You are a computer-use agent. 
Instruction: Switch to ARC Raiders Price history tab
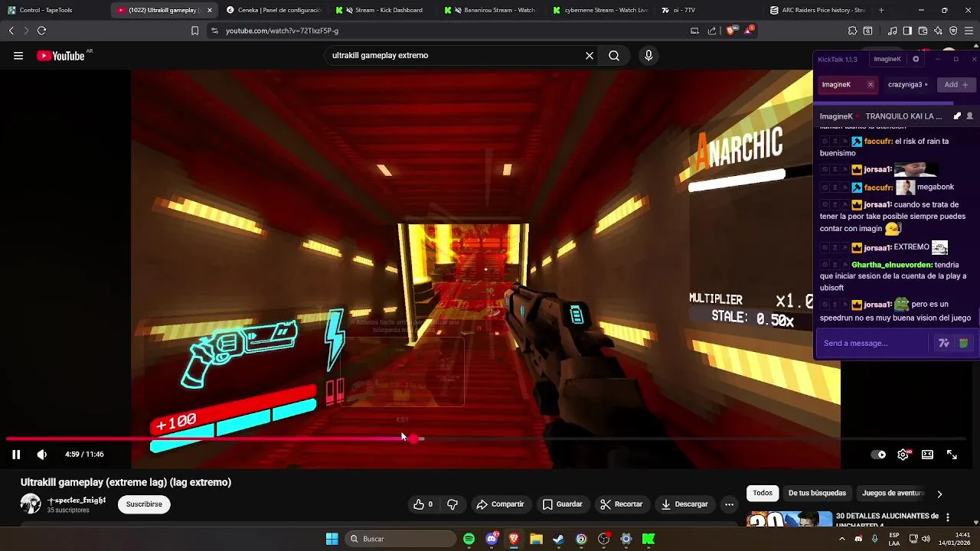(x=817, y=10)
